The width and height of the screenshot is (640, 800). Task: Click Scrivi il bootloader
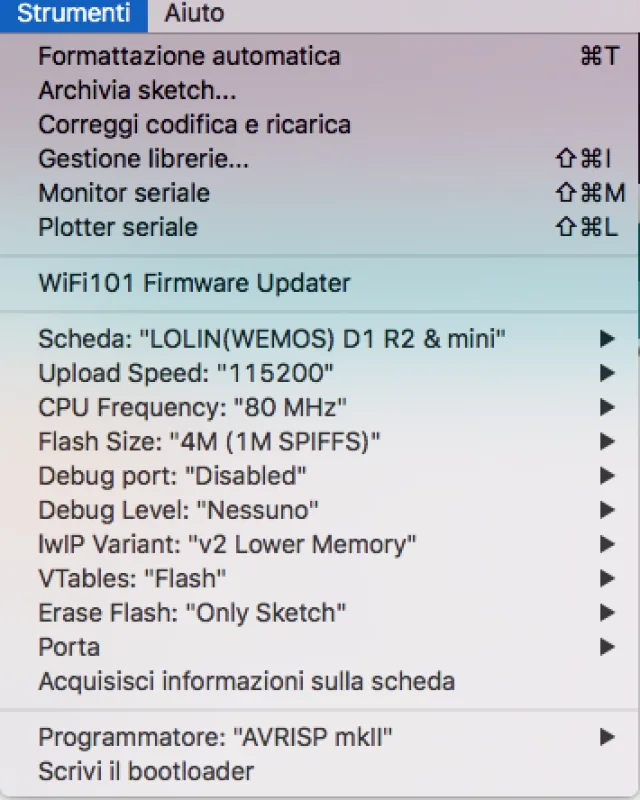(146, 771)
